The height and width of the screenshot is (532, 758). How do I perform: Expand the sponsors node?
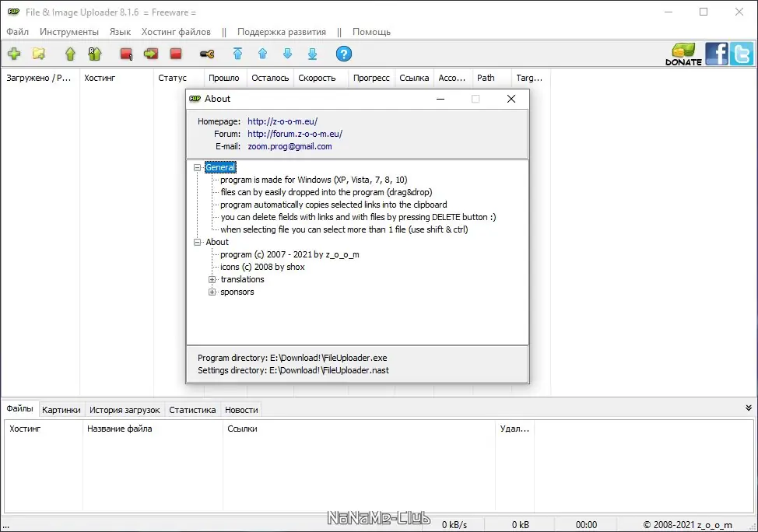coord(212,292)
